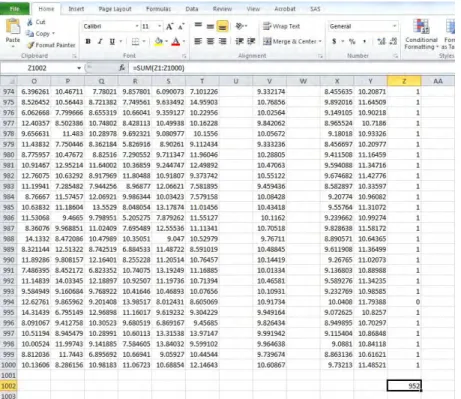Align text left

pos(198,41)
